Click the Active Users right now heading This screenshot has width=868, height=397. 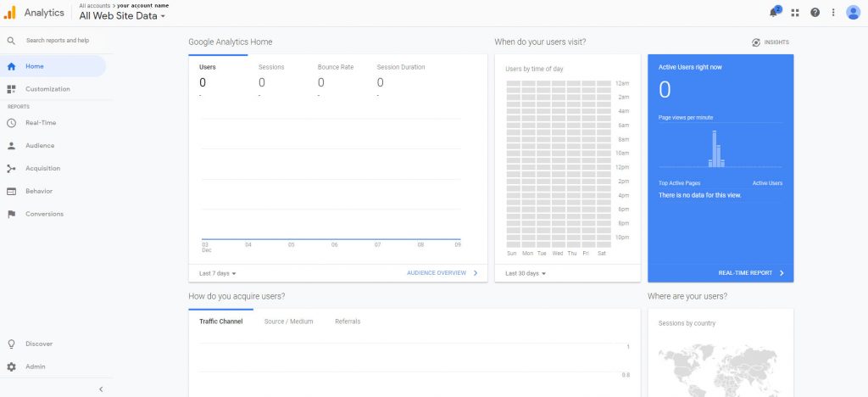coord(690,67)
